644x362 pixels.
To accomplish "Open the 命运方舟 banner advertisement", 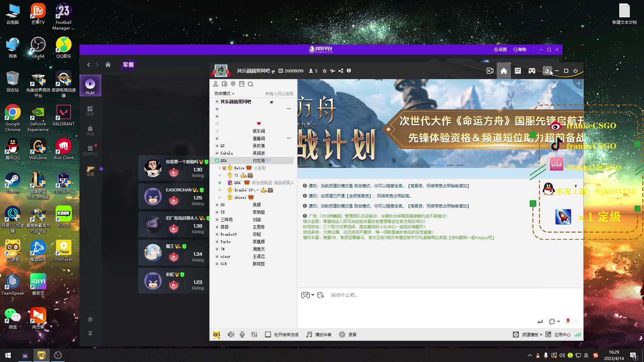I will pyautogui.click(x=440, y=123).
